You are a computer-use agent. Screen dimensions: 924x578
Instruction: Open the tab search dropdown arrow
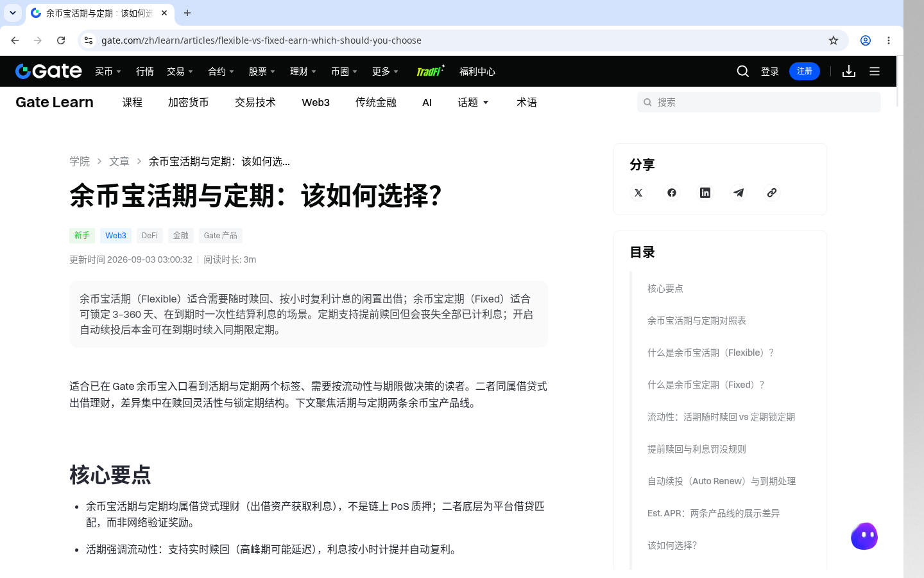coord(13,13)
